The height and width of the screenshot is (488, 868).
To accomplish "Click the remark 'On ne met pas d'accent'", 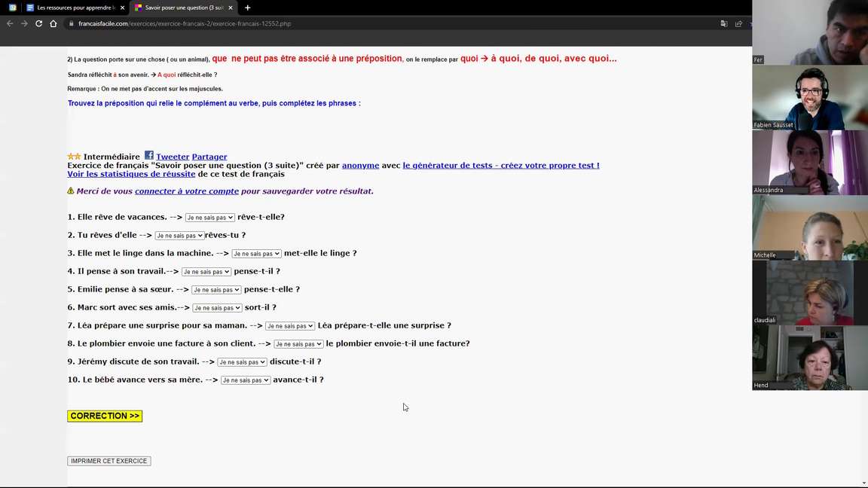I will coord(145,89).
